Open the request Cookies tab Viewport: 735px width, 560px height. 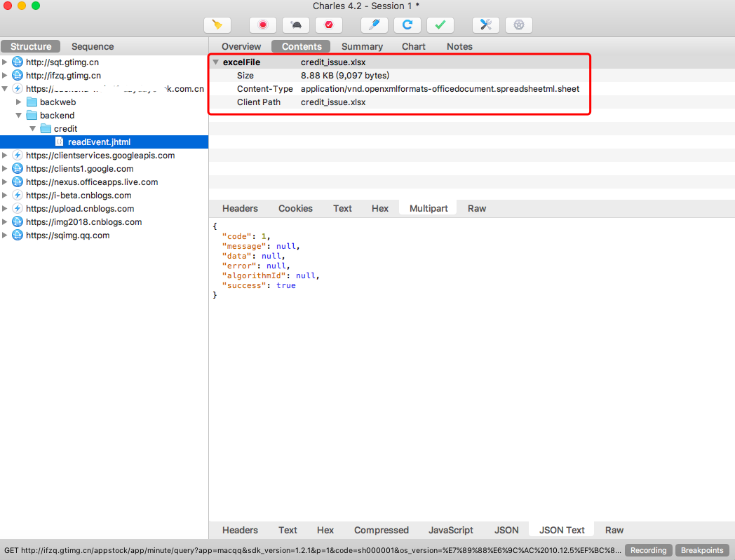click(295, 209)
